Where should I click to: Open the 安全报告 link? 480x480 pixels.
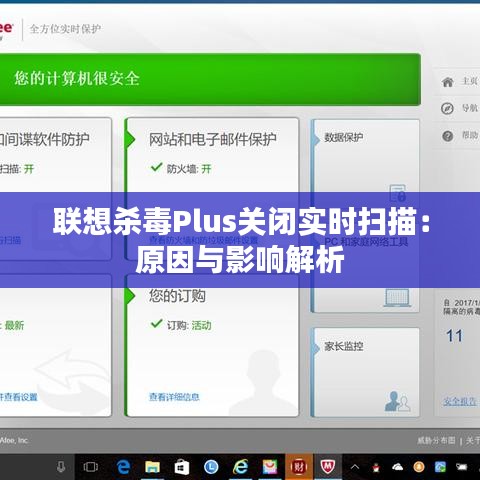tap(460, 401)
